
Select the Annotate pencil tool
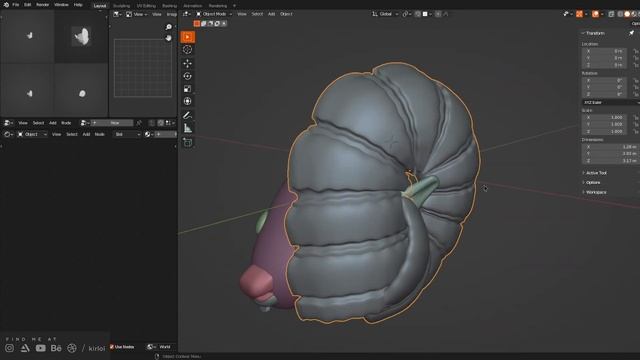[x=188, y=116]
